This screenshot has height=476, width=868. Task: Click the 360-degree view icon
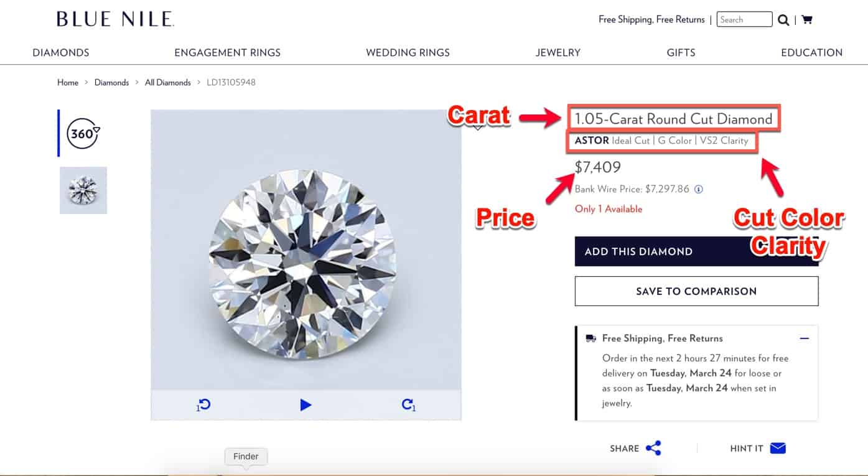(83, 133)
